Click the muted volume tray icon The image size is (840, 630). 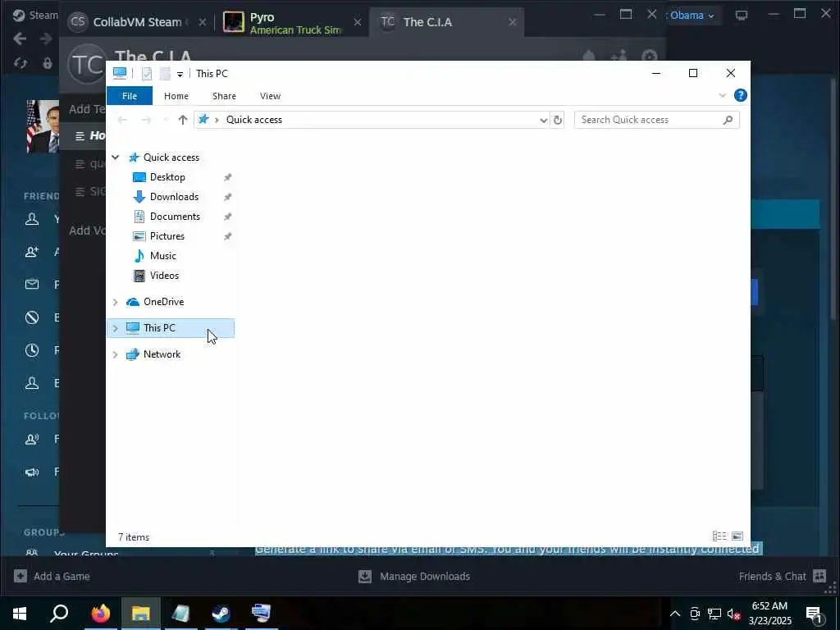(x=733, y=614)
